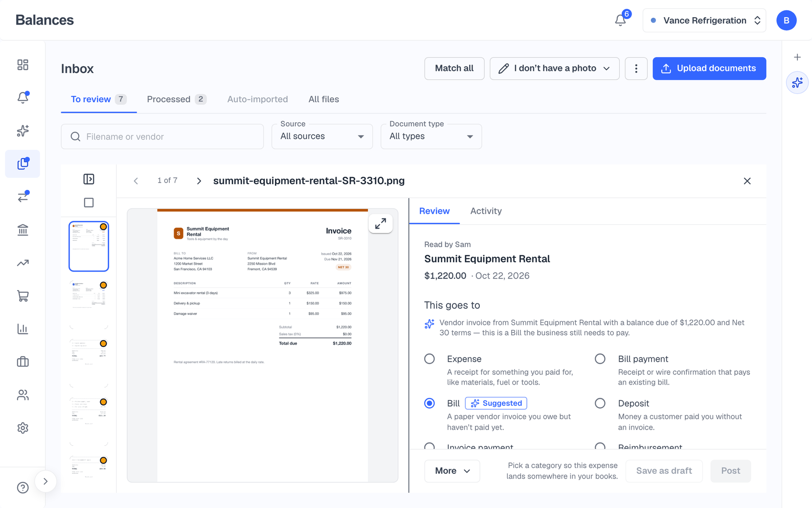Click the Filename or vendor search field
Viewport: 812px width, 508px height.
pos(162,137)
